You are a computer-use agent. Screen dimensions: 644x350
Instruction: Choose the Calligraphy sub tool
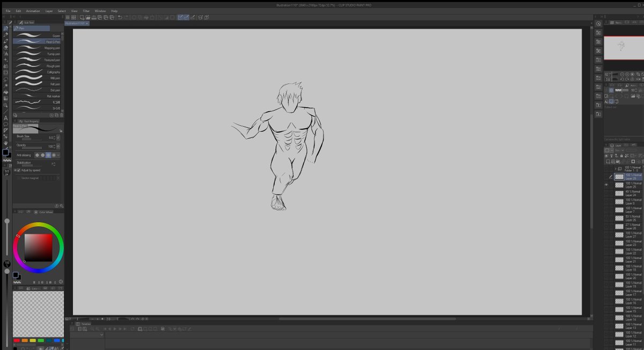pos(38,72)
